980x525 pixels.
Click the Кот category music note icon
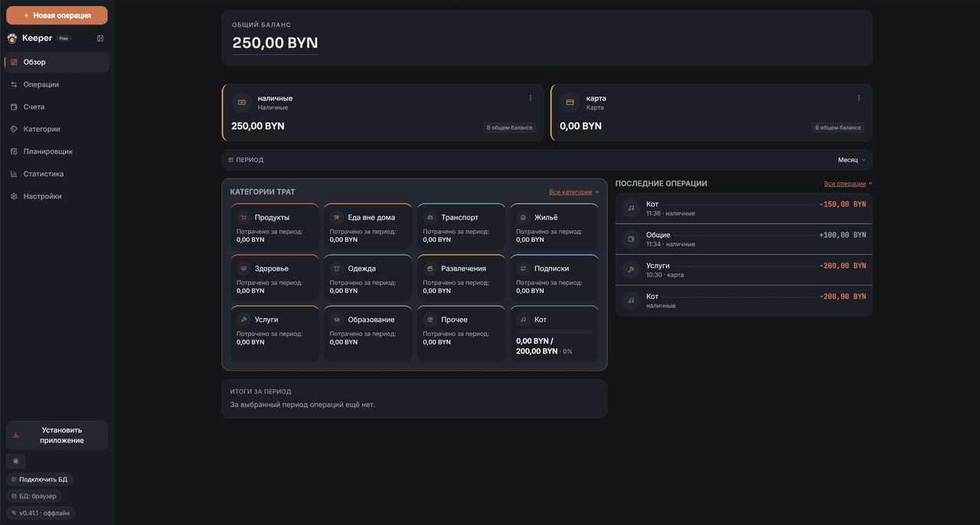(524, 319)
